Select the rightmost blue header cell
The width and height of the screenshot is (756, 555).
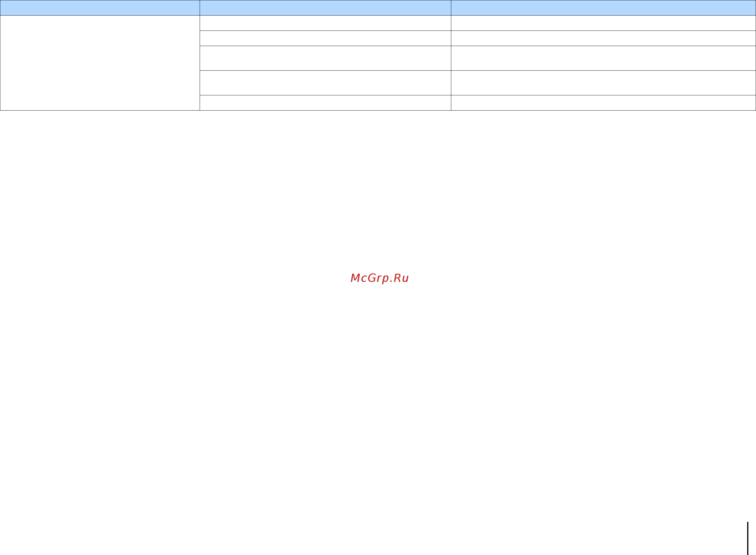(603, 8)
